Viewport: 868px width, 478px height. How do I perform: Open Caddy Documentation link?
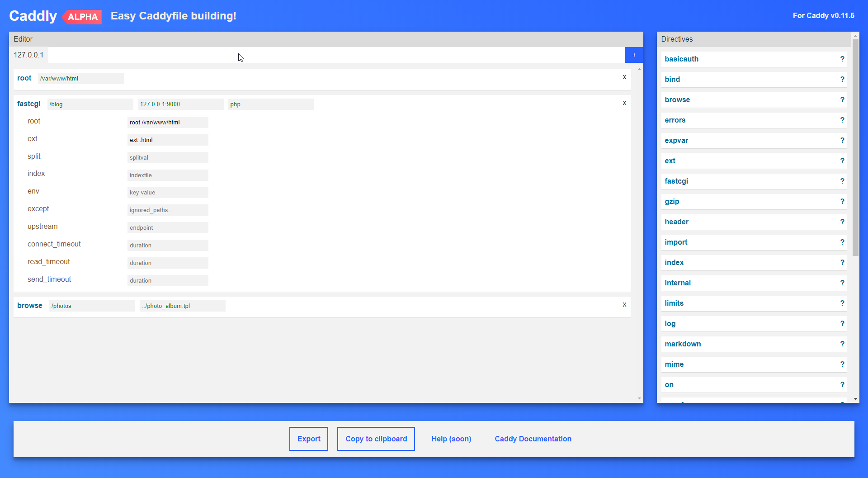pos(533,439)
